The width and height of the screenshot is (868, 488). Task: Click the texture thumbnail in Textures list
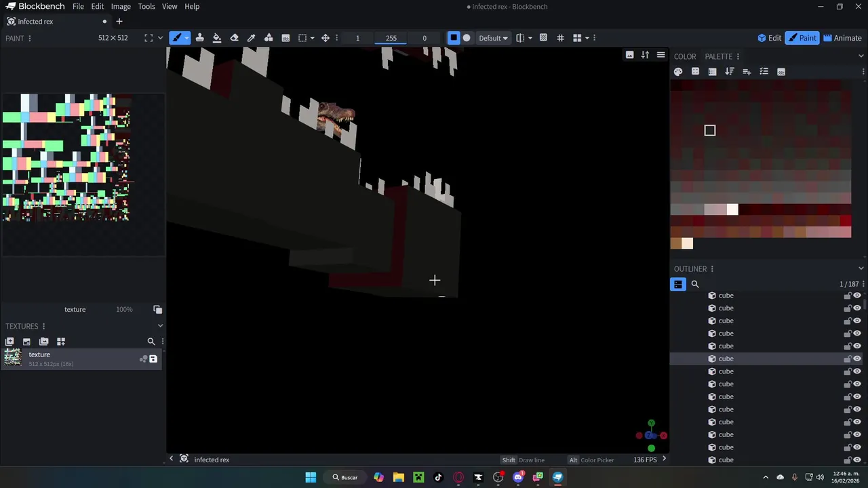click(13, 359)
